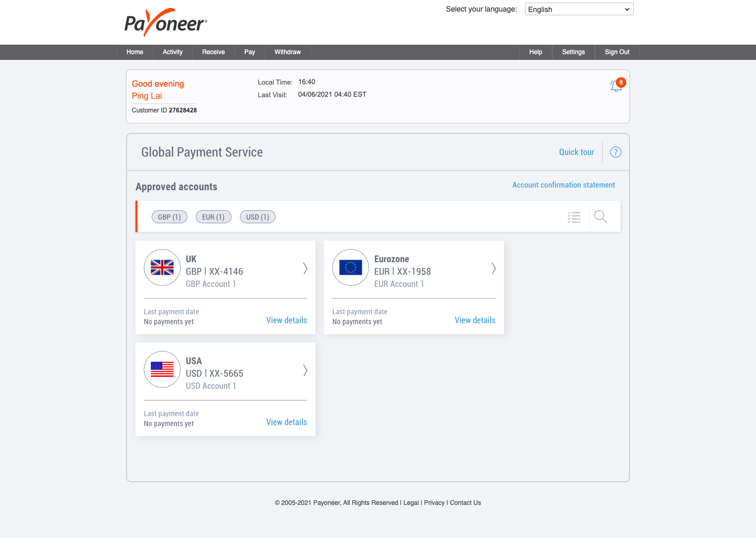The image size is (756, 538).
Task: Click the UK flag icon
Action: (x=162, y=267)
